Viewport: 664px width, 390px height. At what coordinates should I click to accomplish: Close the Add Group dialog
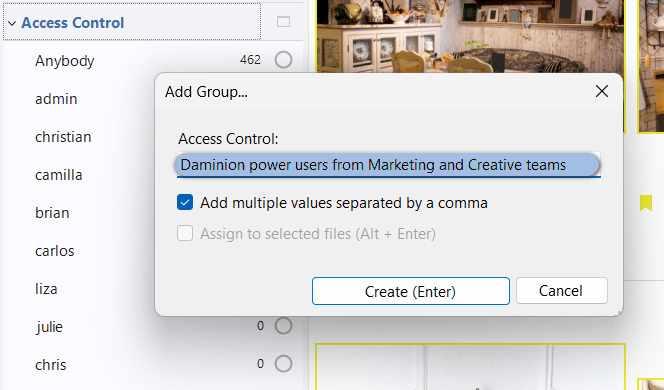tap(601, 91)
